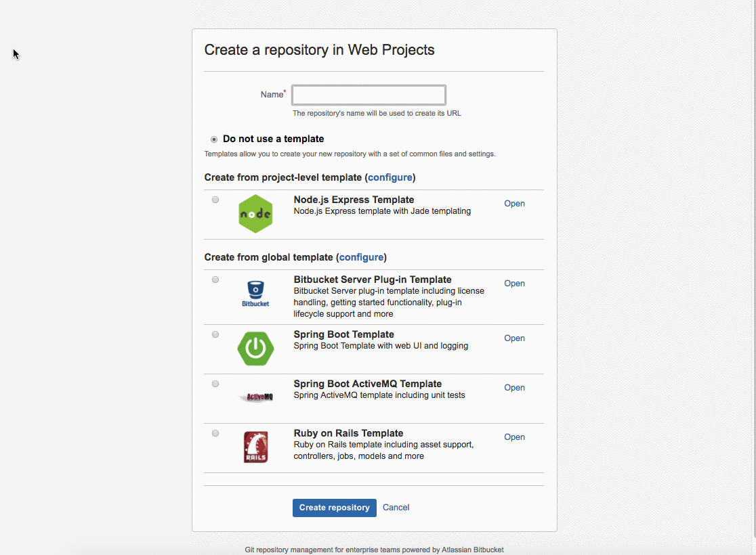Viewport: 756px width, 555px height.
Task: Click the Ruby on Rails logo icon
Action: coord(255,447)
